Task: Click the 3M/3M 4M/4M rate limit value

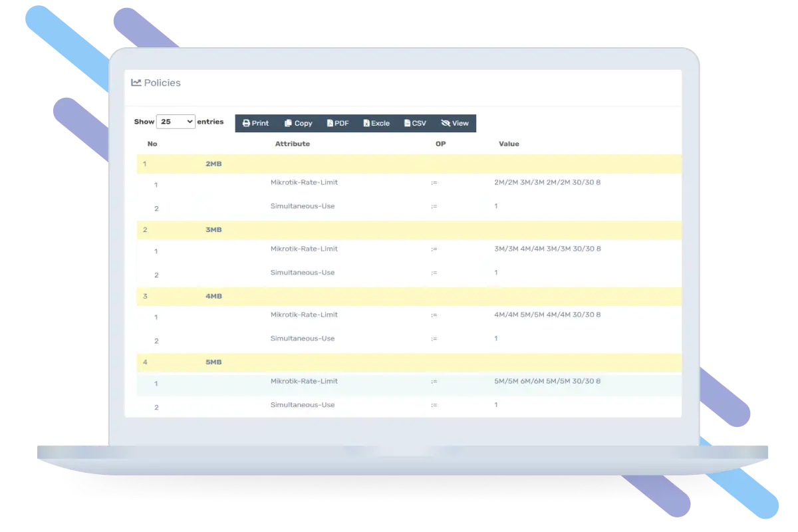Action: pyautogui.click(x=547, y=249)
